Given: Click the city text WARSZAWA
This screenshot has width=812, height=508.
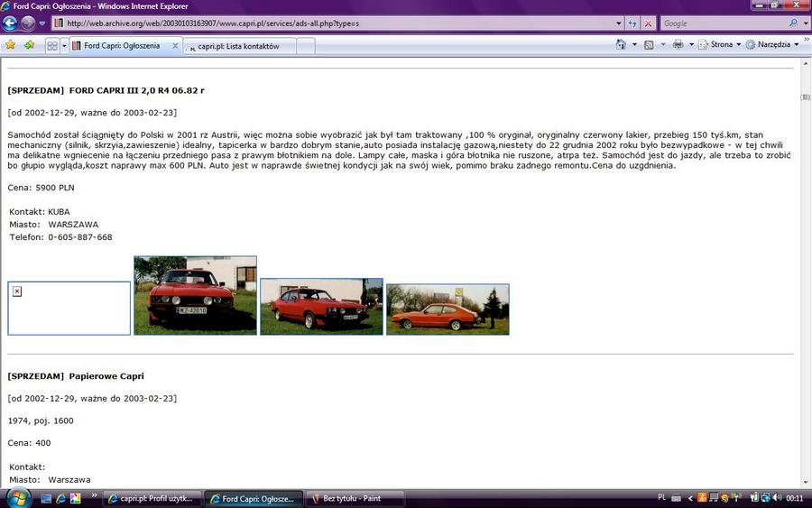Looking at the screenshot, I should click(x=73, y=225).
